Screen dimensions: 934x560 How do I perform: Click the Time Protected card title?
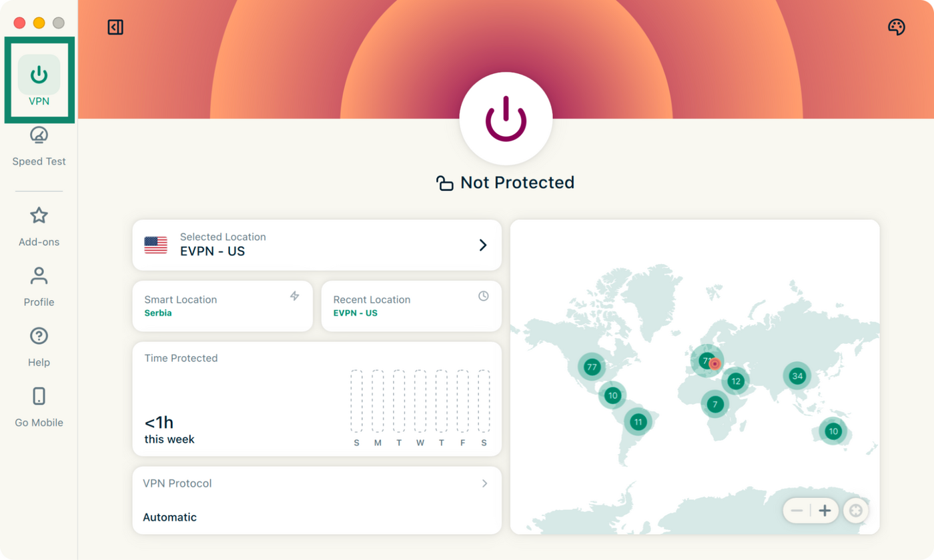point(181,358)
